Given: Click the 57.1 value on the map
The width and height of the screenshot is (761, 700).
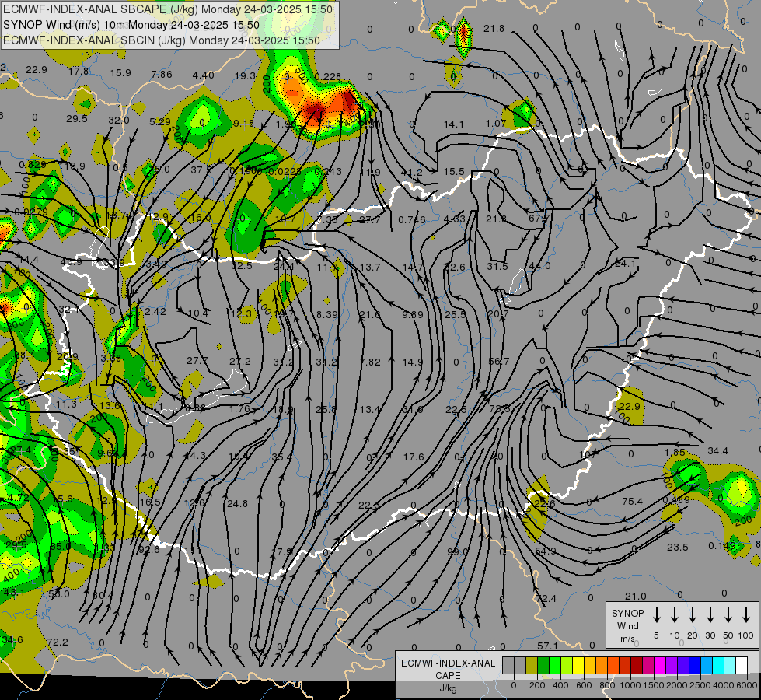Looking at the screenshot, I should (547, 646).
